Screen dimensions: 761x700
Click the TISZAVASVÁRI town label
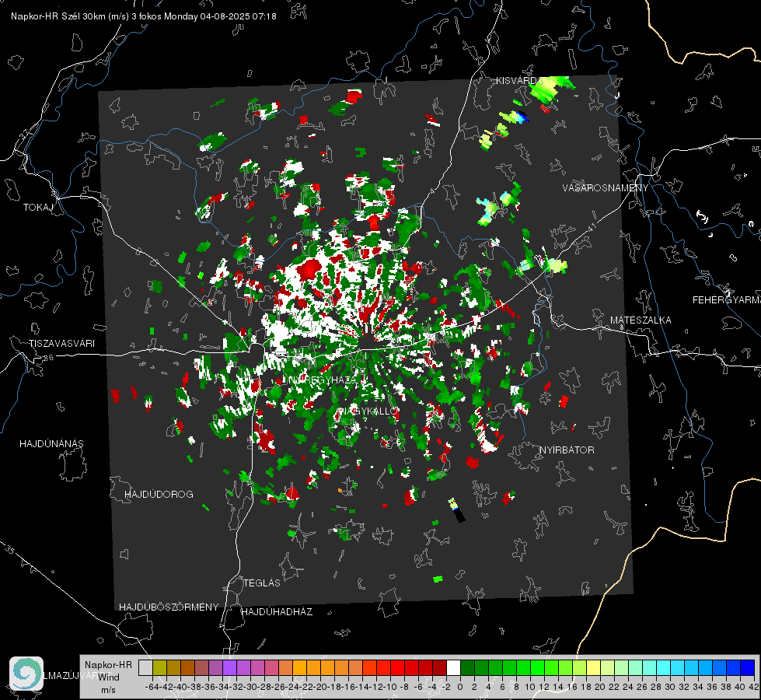[x=61, y=344]
